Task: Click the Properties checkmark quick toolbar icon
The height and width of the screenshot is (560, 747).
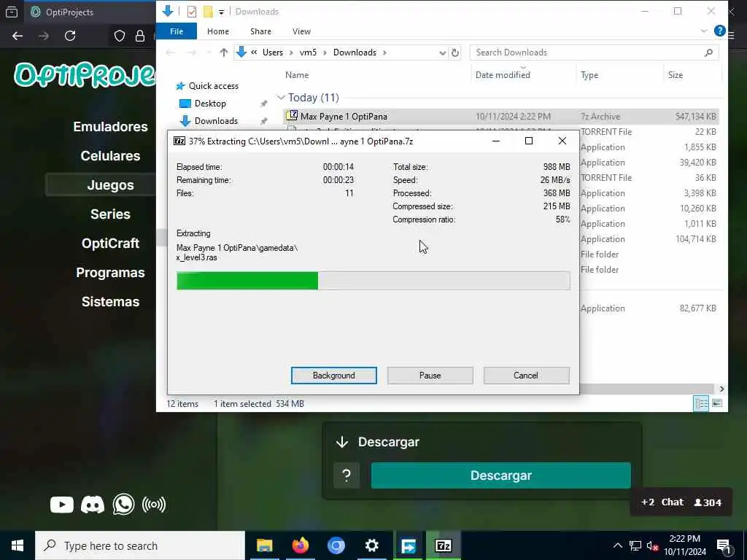Action: point(192,12)
